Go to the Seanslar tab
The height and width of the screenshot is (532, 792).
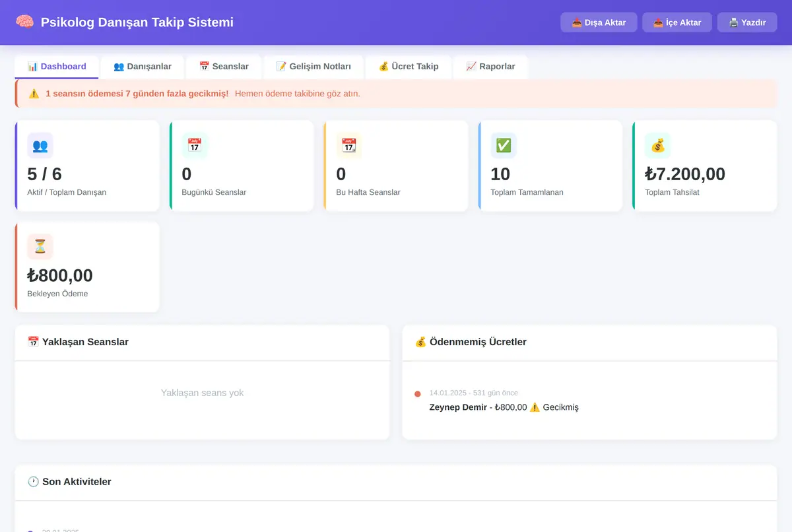point(224,67)
